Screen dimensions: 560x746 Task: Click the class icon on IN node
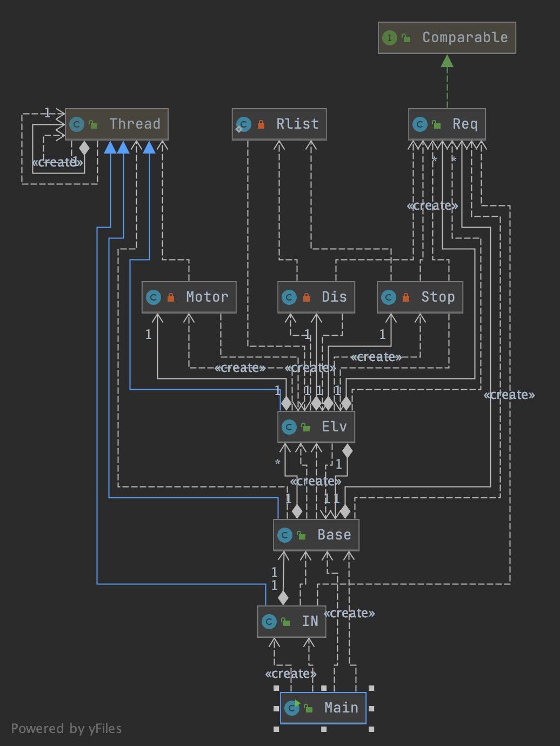(x=269, y=622)
